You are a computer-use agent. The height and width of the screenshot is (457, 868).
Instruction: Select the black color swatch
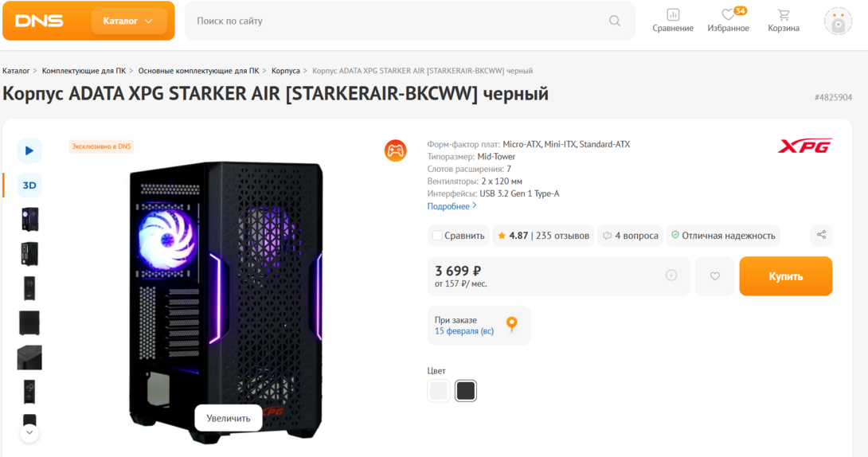tap(466, 391)
